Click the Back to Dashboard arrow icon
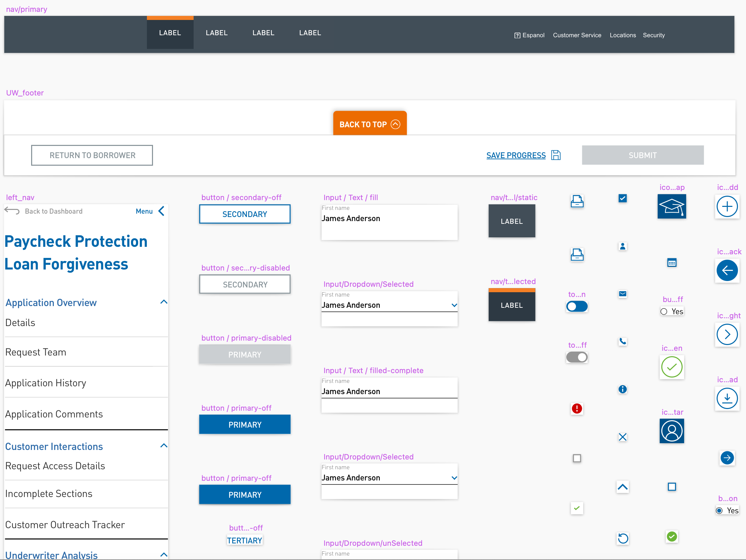 [12, 211]
